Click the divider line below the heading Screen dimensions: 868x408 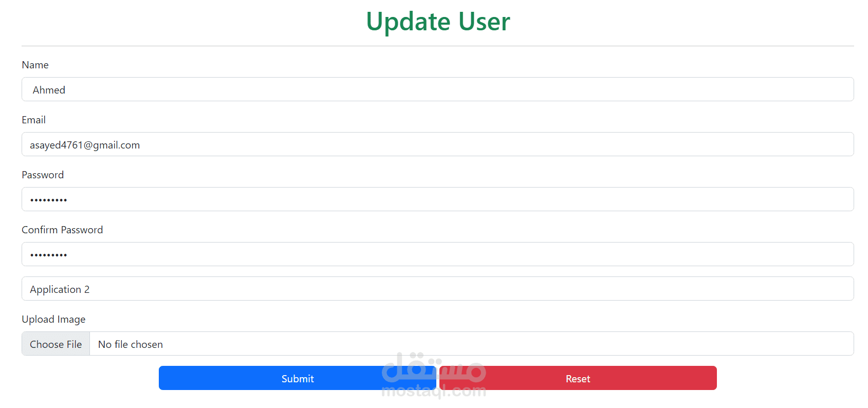click(x=438, y=46)
